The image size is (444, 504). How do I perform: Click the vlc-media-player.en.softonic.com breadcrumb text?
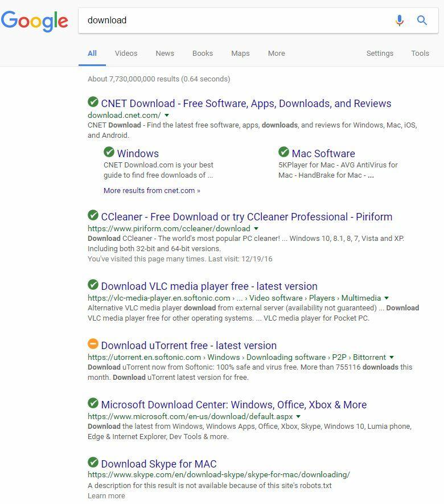tap(234, 298)
